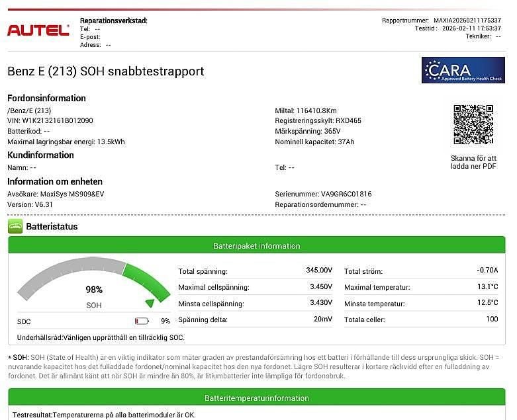
Task: Click the Batterikod line
Action: (28, 131)
